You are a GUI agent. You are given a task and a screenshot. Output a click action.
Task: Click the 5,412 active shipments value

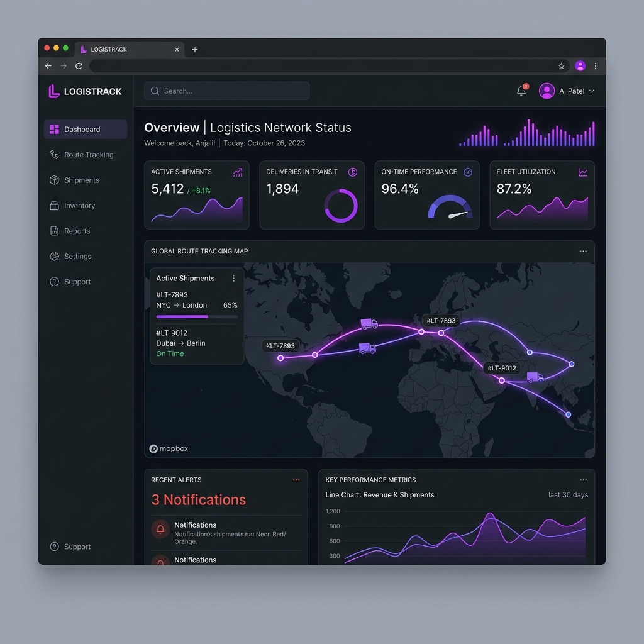coord(167,189)
